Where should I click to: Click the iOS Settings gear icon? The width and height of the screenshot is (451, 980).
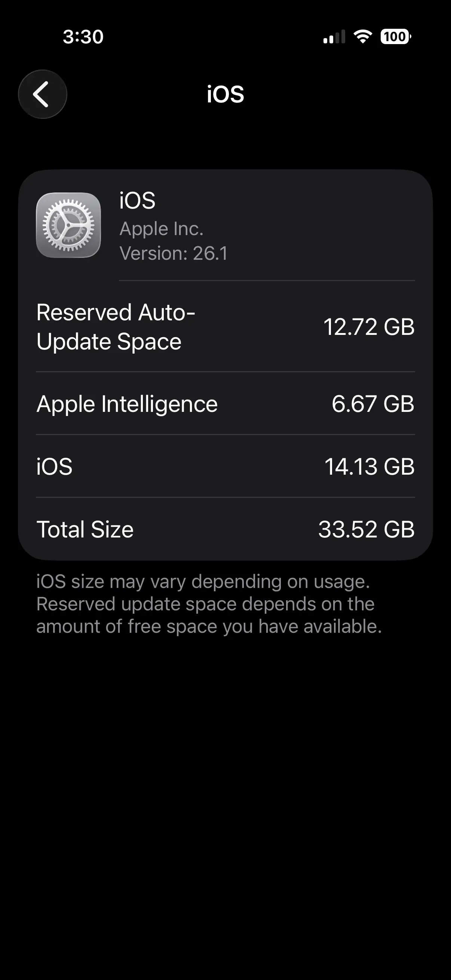[68, 225]
